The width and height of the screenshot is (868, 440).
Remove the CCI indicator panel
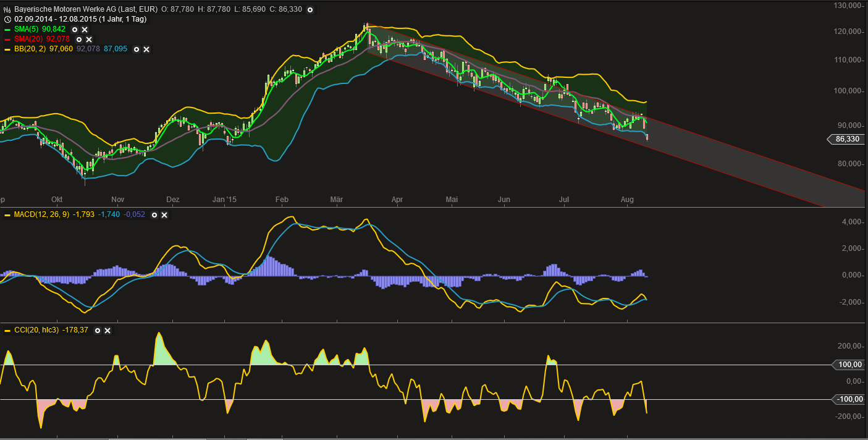[107, 331]
